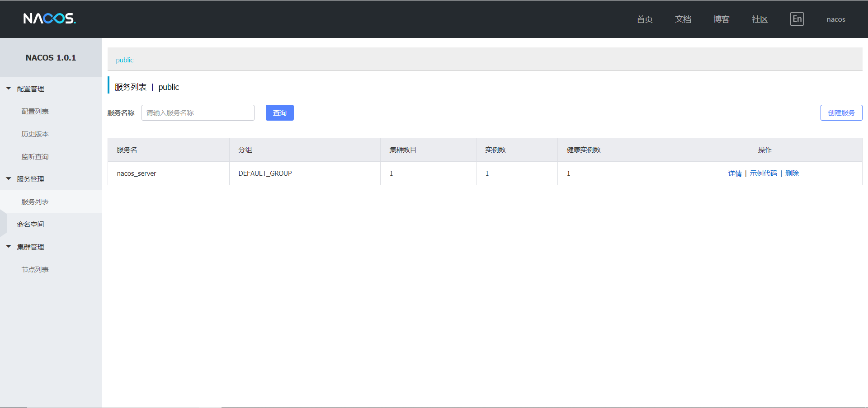
Task: Focus the 服务名称 search input
Action: pos(198,113)
